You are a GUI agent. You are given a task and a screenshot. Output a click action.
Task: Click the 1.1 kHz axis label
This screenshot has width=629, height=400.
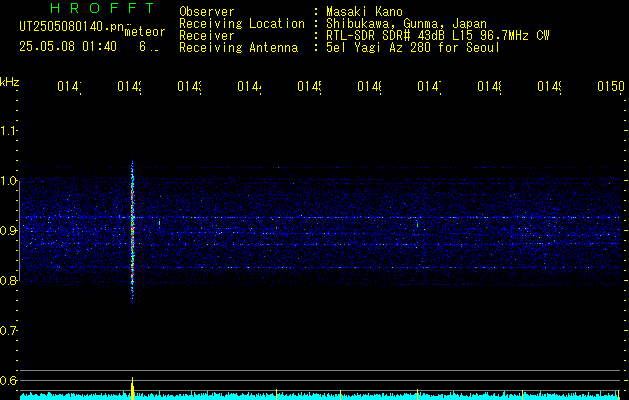click(8, 130)
